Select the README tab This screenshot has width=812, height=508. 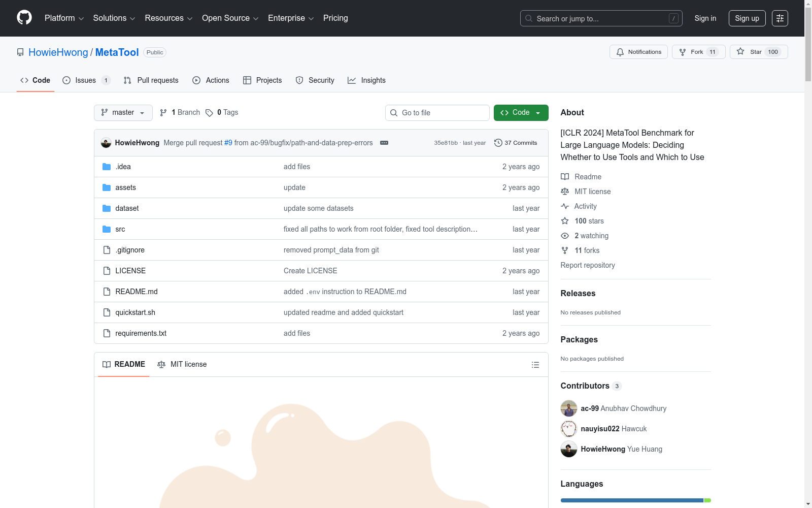click(x=124, y=365)
